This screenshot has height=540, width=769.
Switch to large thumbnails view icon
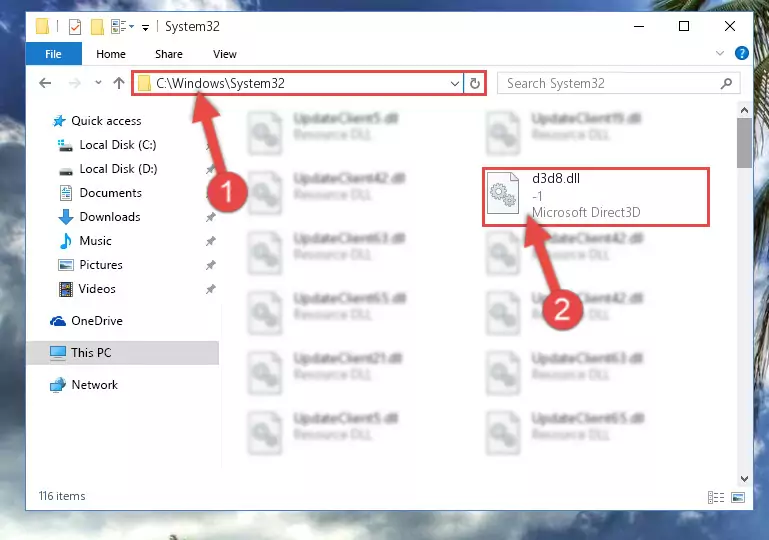[x=738, y=497]
